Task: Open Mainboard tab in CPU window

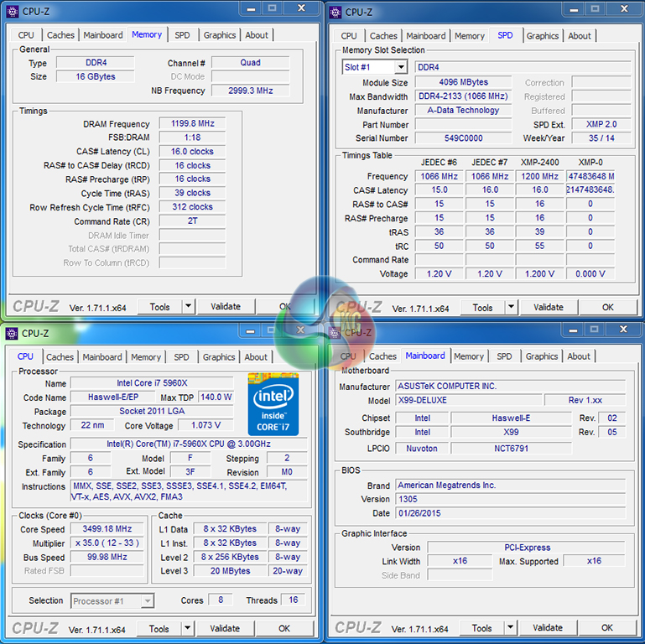Action: tap(102, 357)
